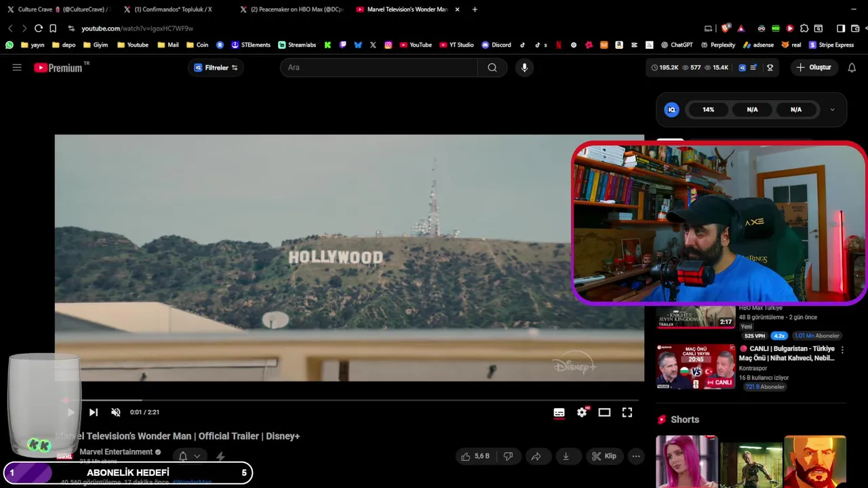Enter fullscreen mode
The image size is (868, 488).
point(627,412)
